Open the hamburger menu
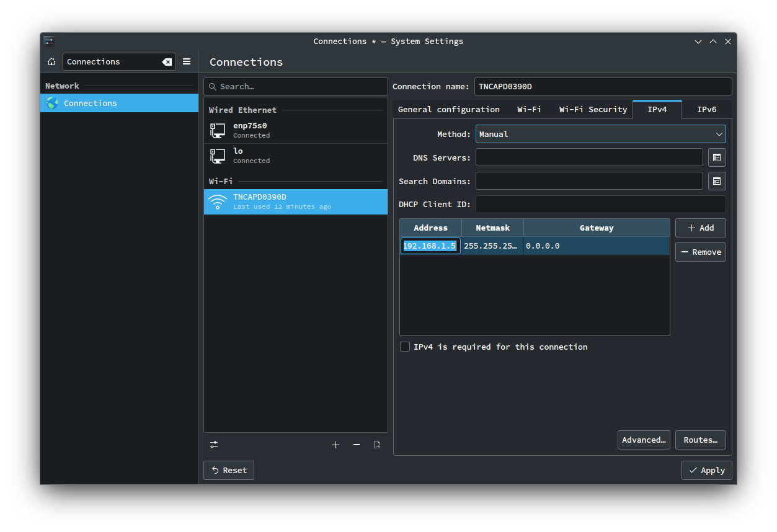The image size is (777, 532). pyautogui.click(x=187, y=61)
